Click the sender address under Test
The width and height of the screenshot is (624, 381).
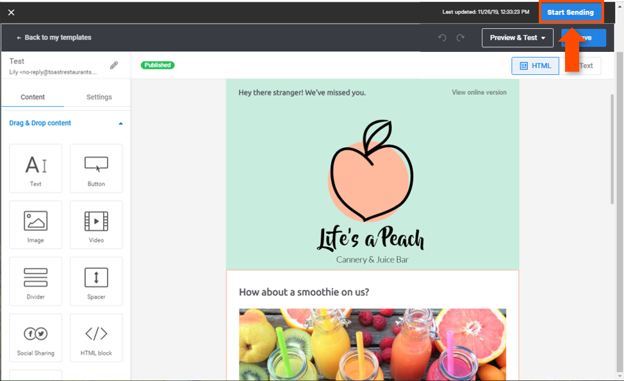pyautogui.click(x=53, y=72)
